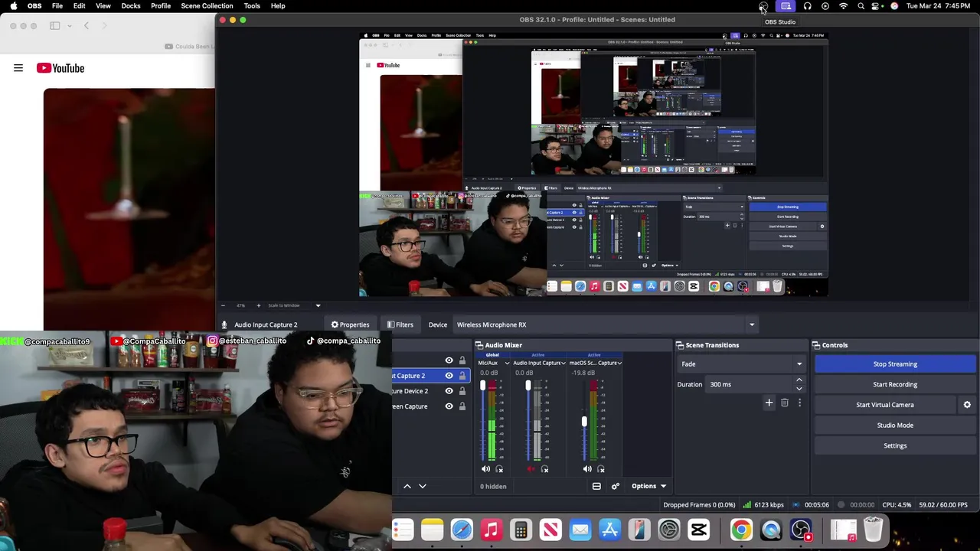Click Start Recording button
This screenshot has width=980, height=551.
(895, 384)
